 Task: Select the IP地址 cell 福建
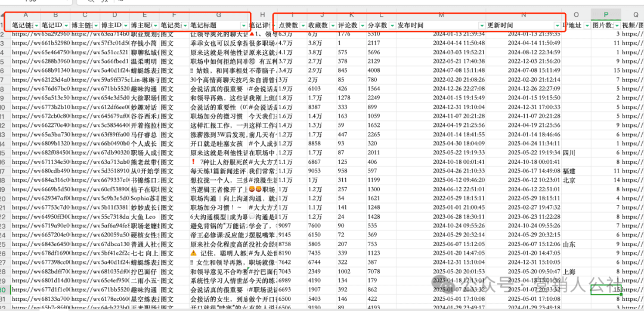[576, 171]
